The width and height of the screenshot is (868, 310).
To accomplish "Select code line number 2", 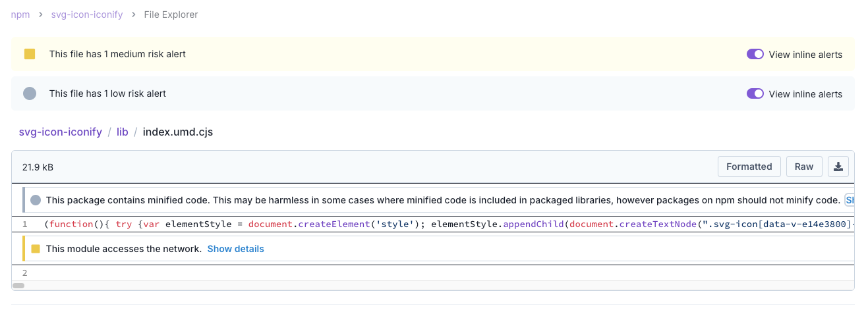I will [24, 273].
